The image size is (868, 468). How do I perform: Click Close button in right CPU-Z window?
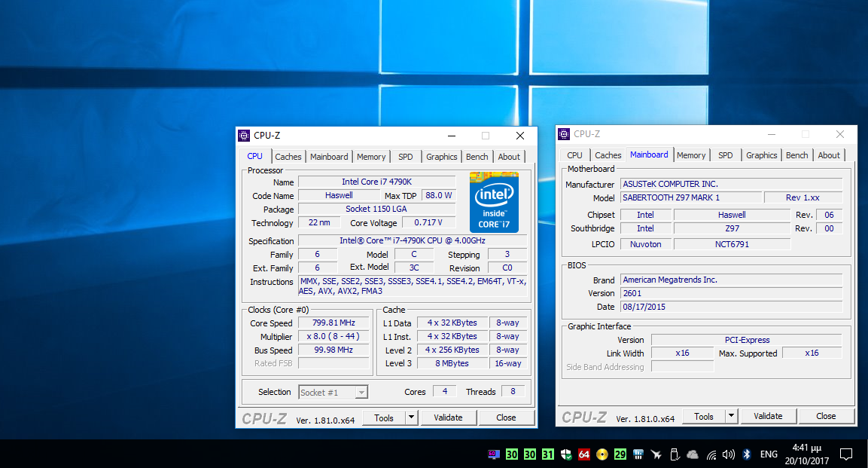tap(826, 416)
